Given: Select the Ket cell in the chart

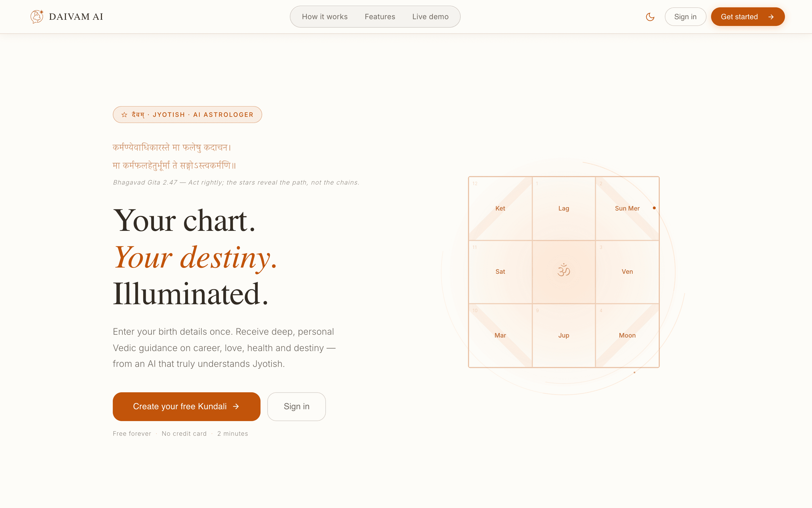Looking at the screenshot, I should 500,208.
